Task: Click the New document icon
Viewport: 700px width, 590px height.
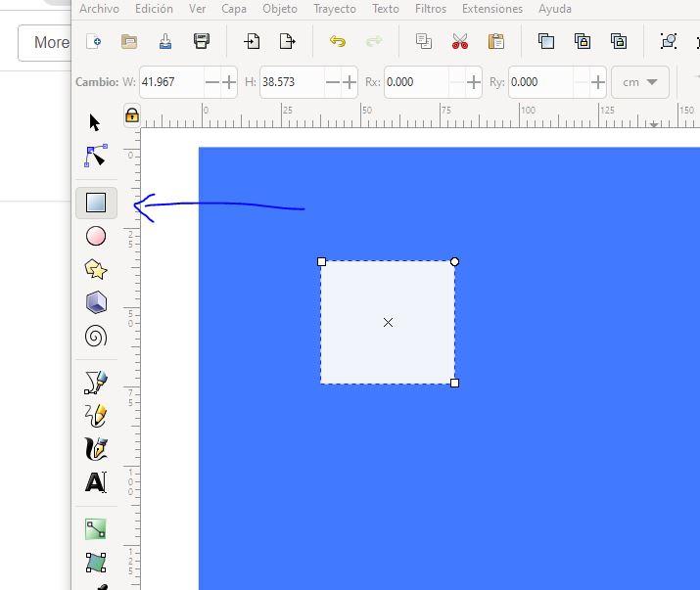Action: coord(94,42)
